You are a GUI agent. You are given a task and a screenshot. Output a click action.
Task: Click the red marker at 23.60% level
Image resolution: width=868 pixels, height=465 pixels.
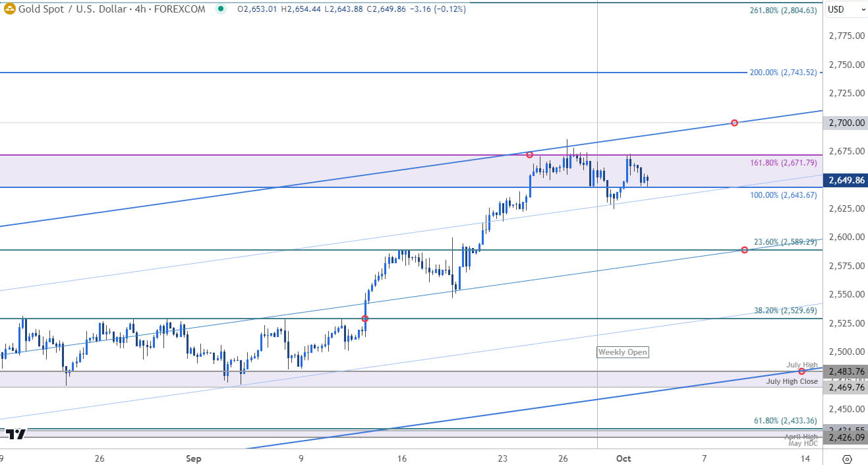coord(744,250)
